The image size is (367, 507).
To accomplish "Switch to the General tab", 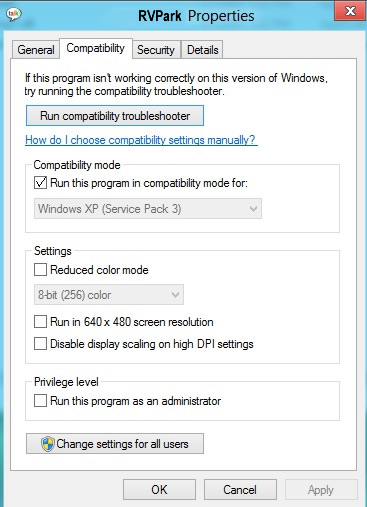I will click(36, 50).
